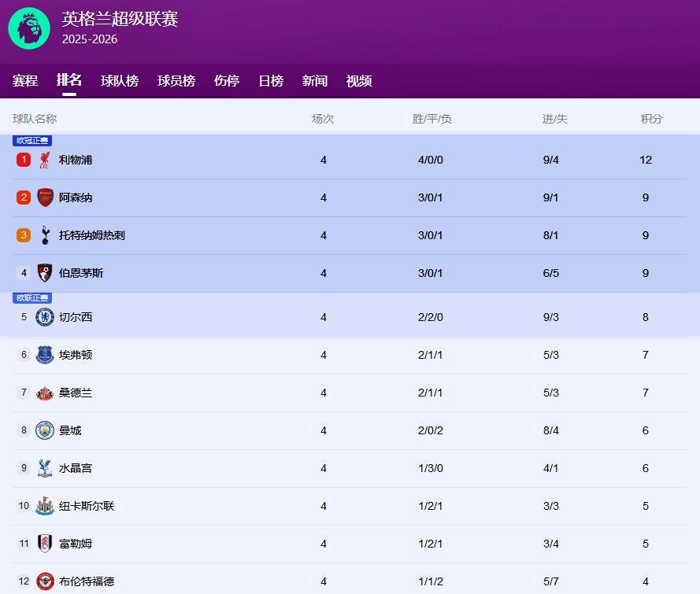Image resolution: width=700 pixels, height=594 pixels.
Task: Click the Sunderland club crest
Action: click(45, 393)
